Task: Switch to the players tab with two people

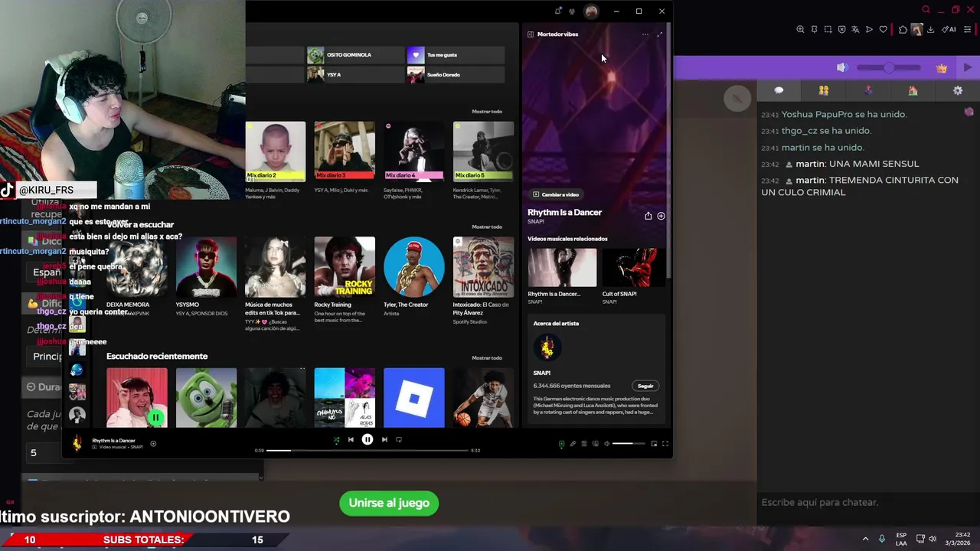Action: click(823, 90)
